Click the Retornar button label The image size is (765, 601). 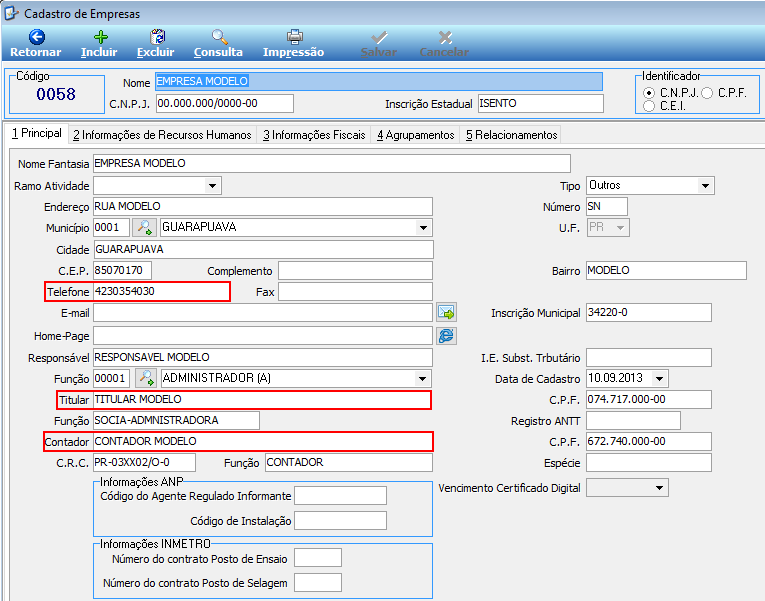36,52
